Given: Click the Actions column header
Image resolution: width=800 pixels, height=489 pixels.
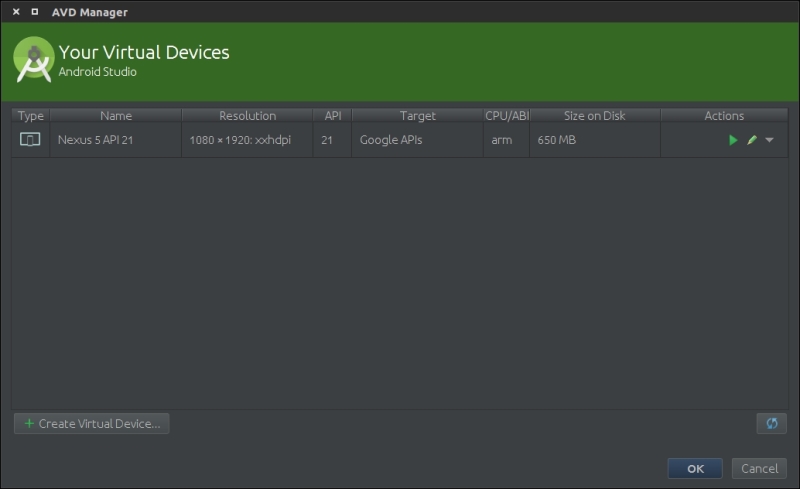Looking at the screenshot, I should (x=724, y=116).
